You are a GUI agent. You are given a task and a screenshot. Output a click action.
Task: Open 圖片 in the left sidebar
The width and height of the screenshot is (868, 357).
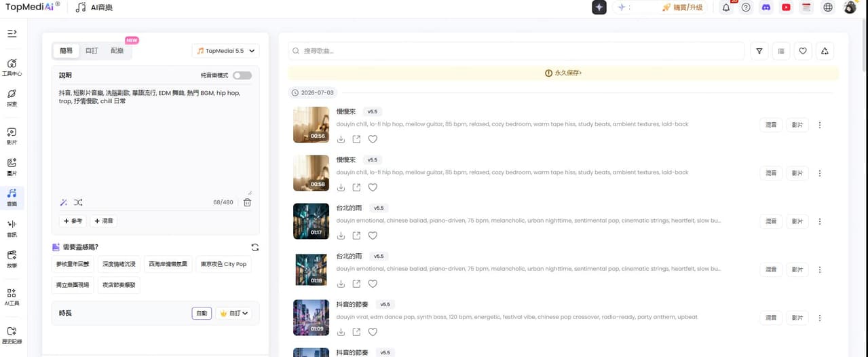[12, 167]
